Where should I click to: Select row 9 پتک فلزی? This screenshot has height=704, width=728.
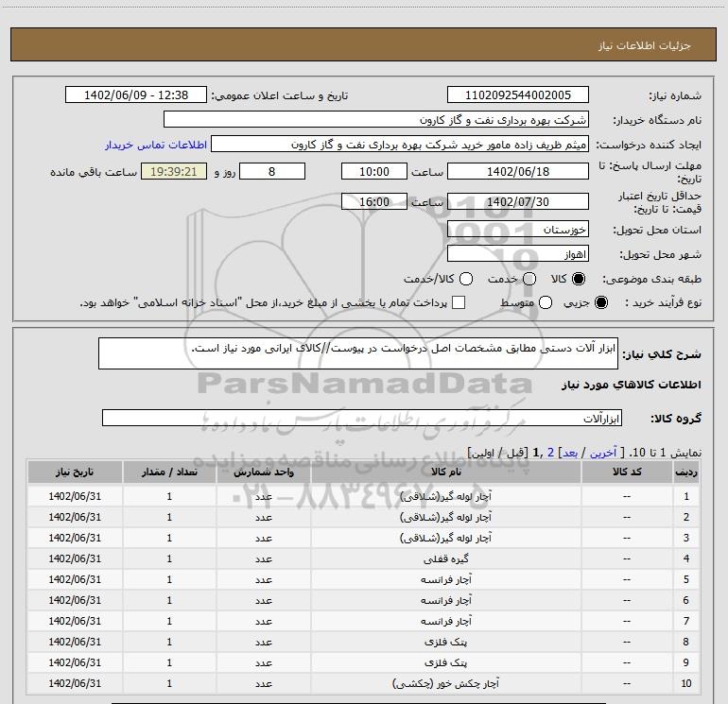(x=363, y=662)
